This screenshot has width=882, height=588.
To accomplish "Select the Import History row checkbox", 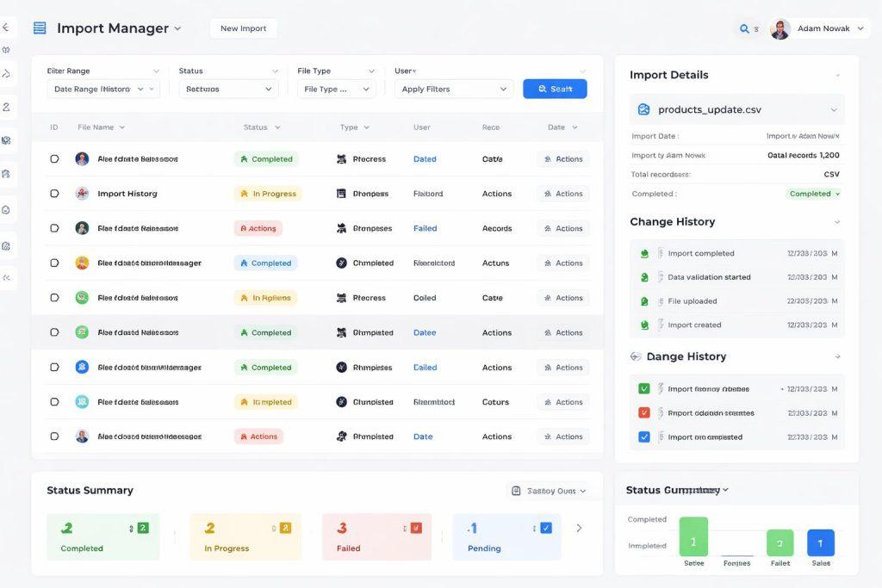I will tap(54, 194).
